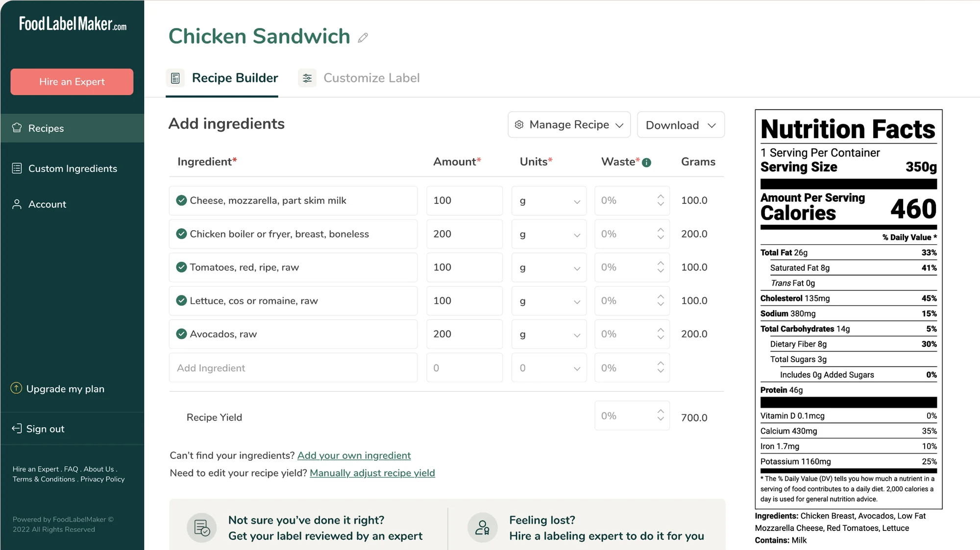This screenshot has width=980, height=550.
Task: Click the Upgrade my plan arrow icon
Action: 16,388
